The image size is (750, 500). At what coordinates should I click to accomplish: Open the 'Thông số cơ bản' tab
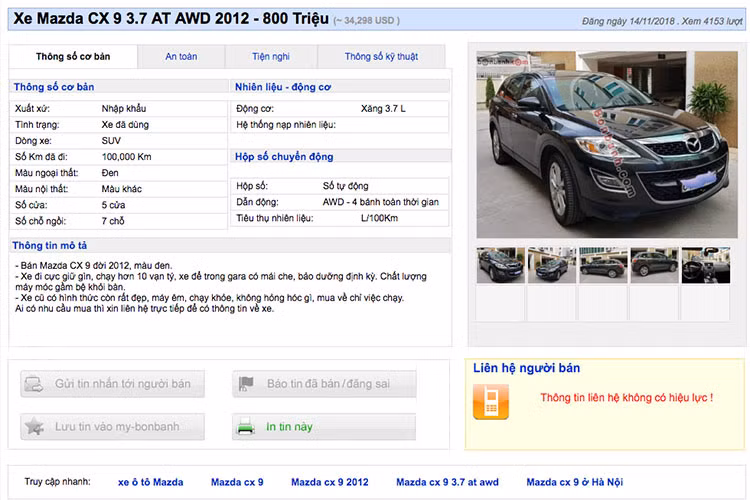[x=73, y=57]
